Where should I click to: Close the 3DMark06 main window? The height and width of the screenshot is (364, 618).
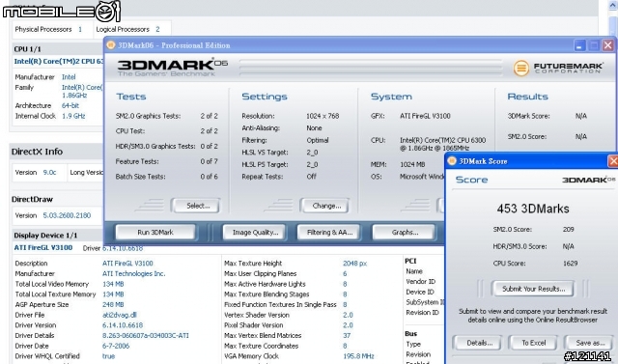[608, 45]
